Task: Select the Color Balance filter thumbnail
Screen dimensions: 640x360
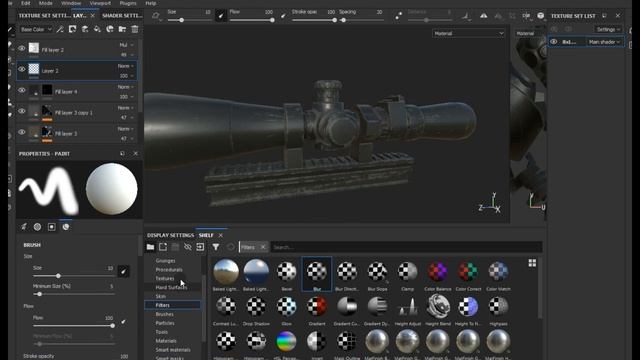Action: [438, 274]
